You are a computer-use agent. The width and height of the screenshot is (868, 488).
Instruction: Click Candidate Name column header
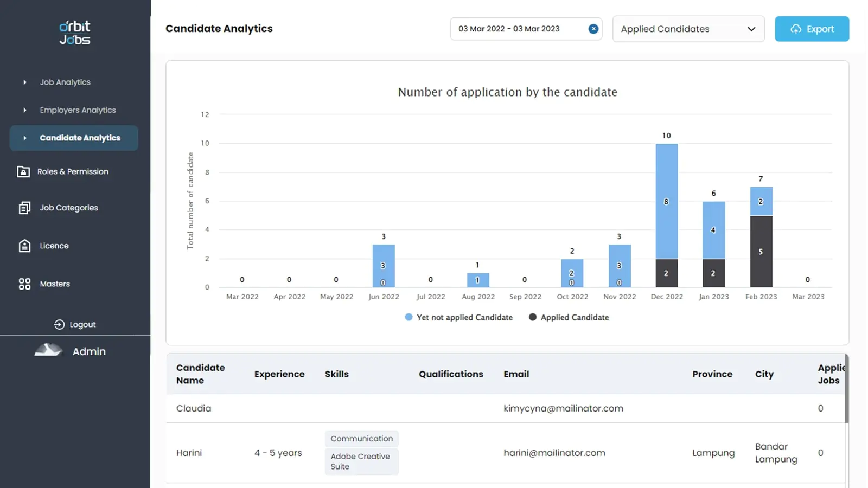click(x=200, y=374)
